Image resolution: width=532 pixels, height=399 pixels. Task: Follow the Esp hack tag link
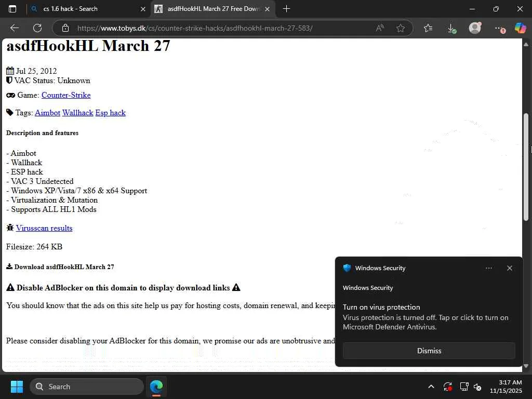[111, 113]
